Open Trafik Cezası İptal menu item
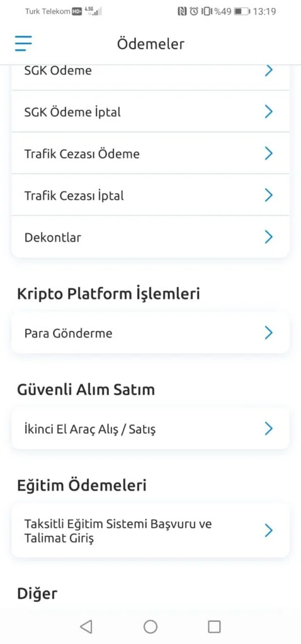 150,195
